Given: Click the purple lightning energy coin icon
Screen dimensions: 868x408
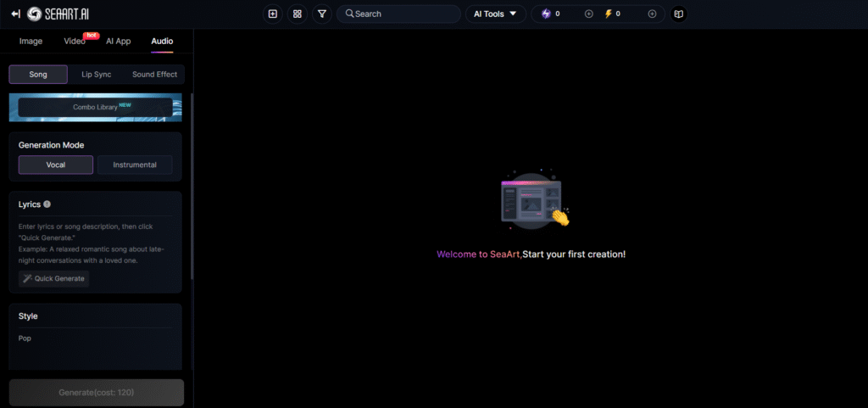Looking at the screenshot, I should (546, 14).
